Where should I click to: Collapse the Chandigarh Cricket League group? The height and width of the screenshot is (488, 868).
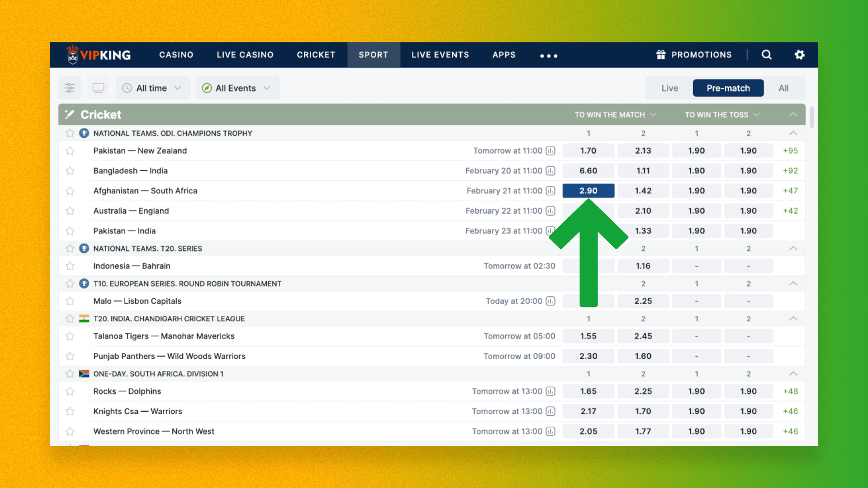point(793,319)
